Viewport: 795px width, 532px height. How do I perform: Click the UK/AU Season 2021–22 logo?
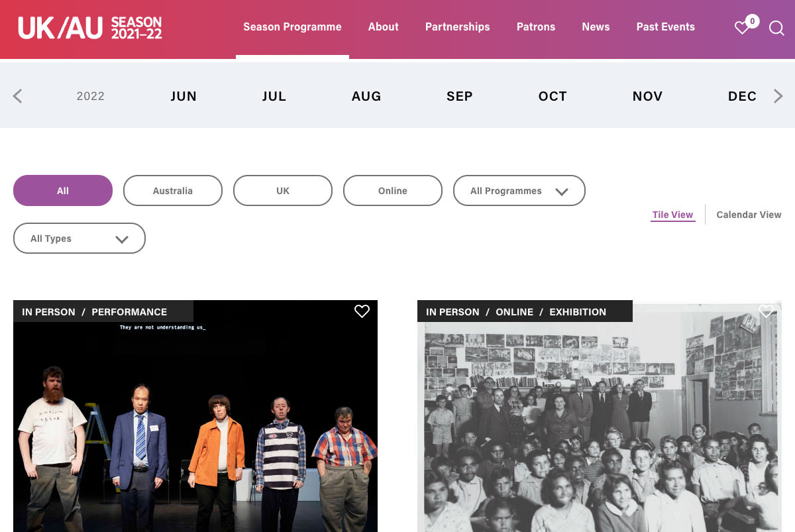[90, 28]
